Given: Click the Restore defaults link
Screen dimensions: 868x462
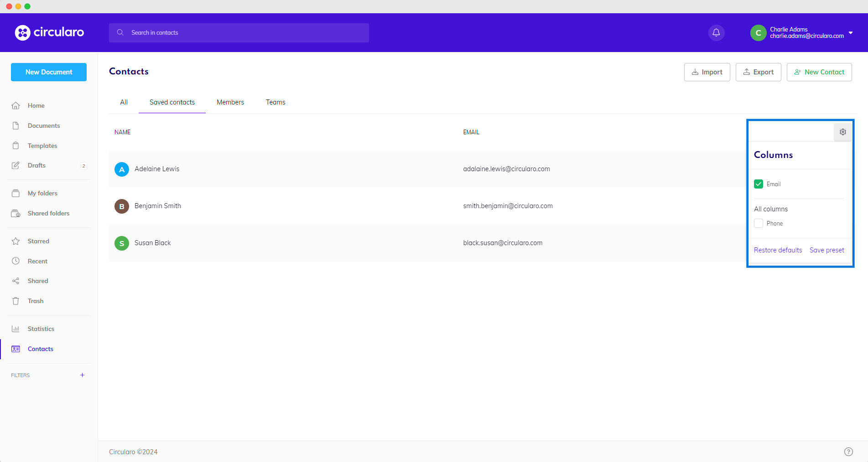Looking at the screenshot, I should tap(778, 250).
